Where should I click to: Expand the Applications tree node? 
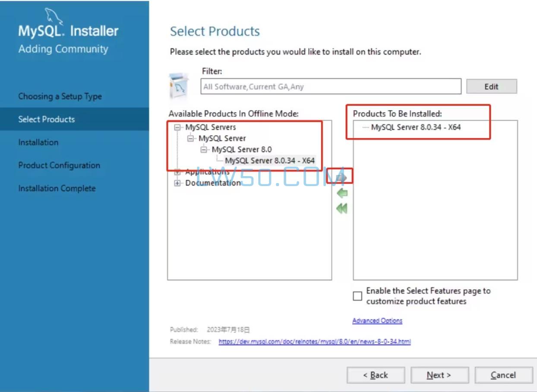click(x=177, y=172)
